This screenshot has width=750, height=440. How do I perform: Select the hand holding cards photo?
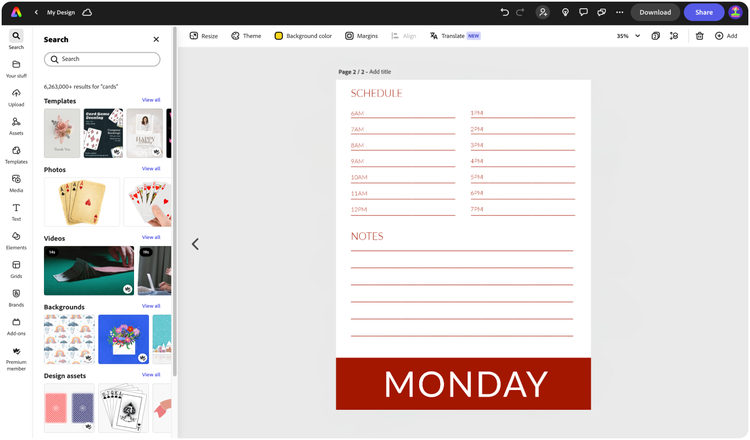[148, 202]
